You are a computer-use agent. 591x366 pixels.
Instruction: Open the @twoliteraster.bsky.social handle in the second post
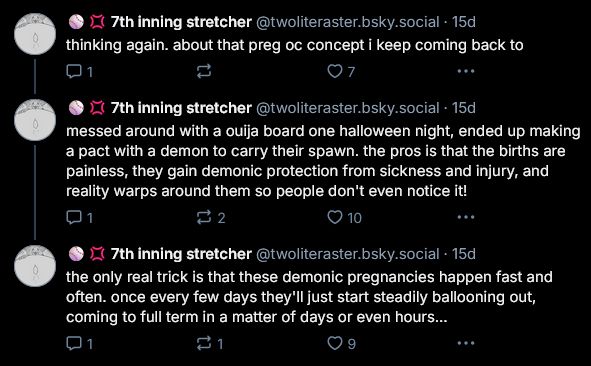pos(348,108)
